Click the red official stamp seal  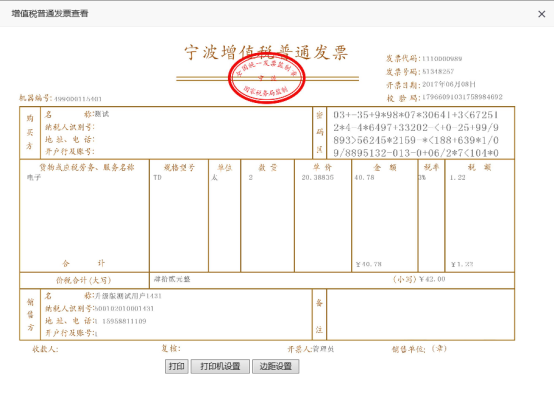pos(267,78)
